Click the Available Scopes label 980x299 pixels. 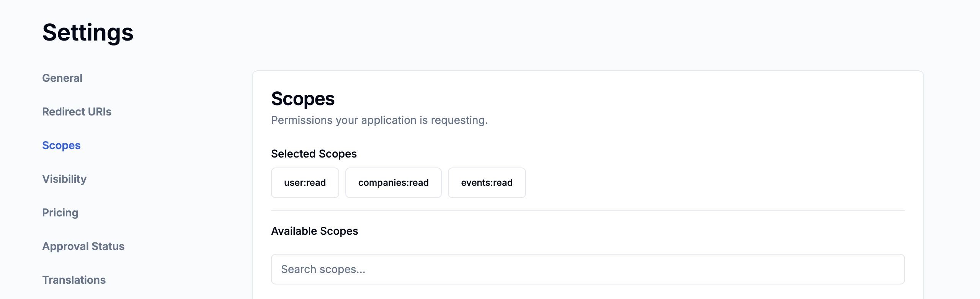pos(314,231)
